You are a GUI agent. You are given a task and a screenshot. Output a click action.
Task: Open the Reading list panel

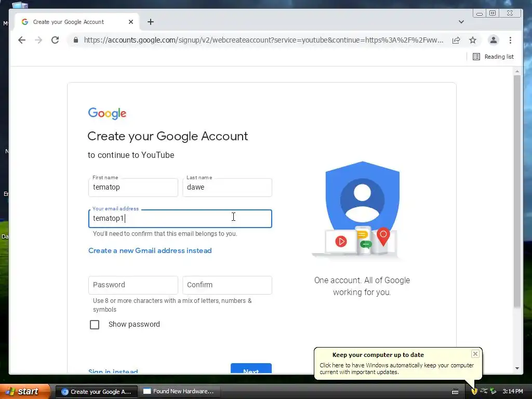pyautogui.click(x=494, y=57)
